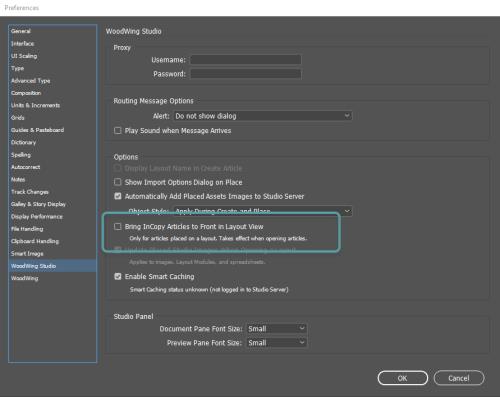Open Track Changes preferences
500x397 pixels.
pyautogui.click(x=30, y=192)
